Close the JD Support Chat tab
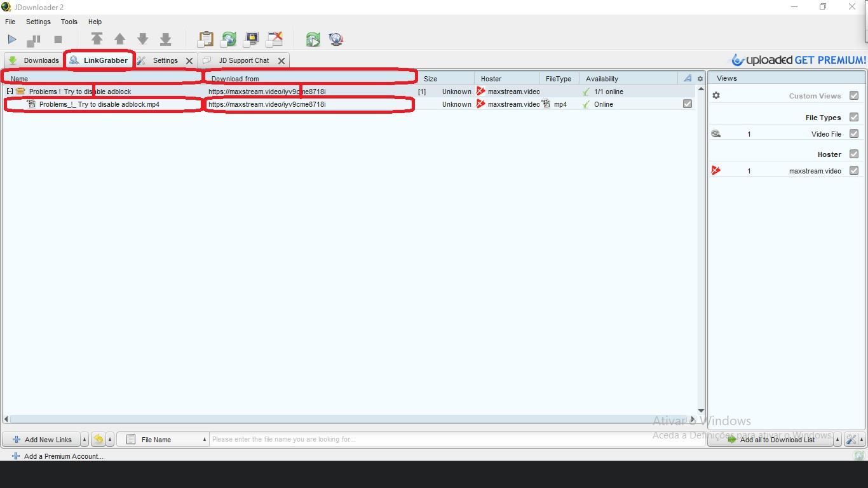This screenshot has height=488, width=868. tap(281, 61)
